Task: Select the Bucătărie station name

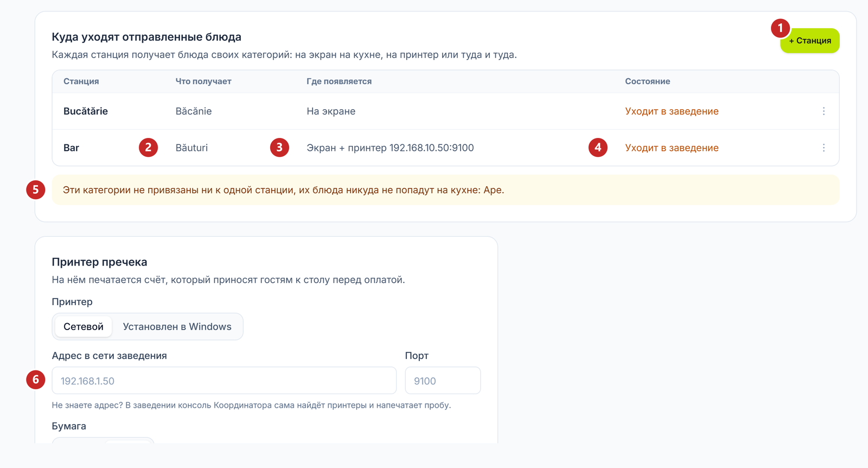Action: pyautogui.click(x=86, y=111)
